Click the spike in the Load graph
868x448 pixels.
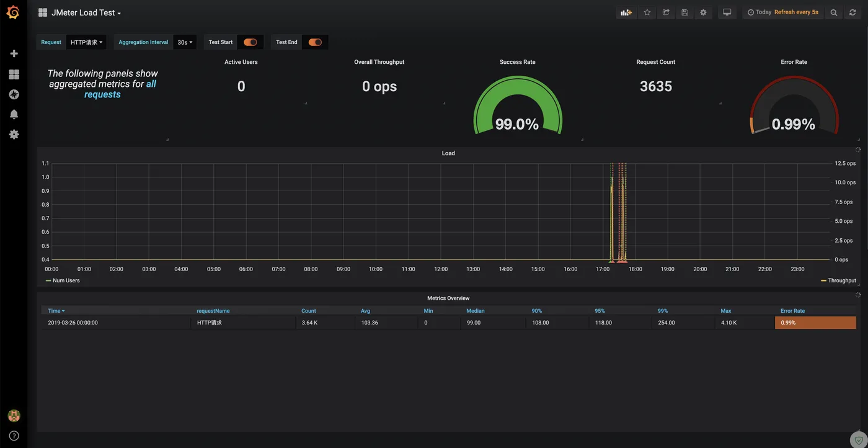tap(618, 211)
